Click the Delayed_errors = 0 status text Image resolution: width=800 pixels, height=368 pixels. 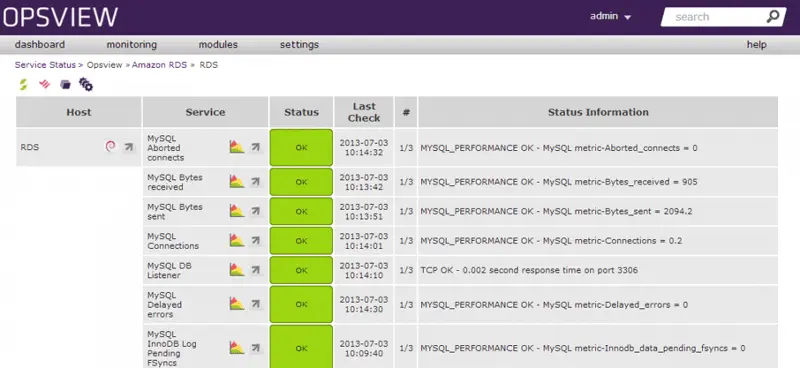(554, 305)
